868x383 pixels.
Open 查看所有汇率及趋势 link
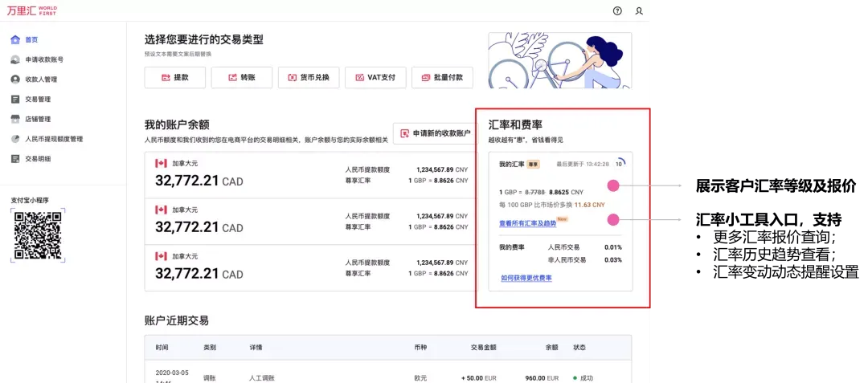(527, 223)
